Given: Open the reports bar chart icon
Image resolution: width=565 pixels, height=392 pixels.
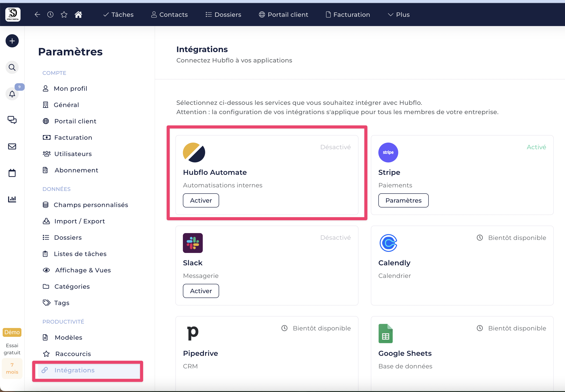Looking at the screenshot, I should (x=12, y=199).
